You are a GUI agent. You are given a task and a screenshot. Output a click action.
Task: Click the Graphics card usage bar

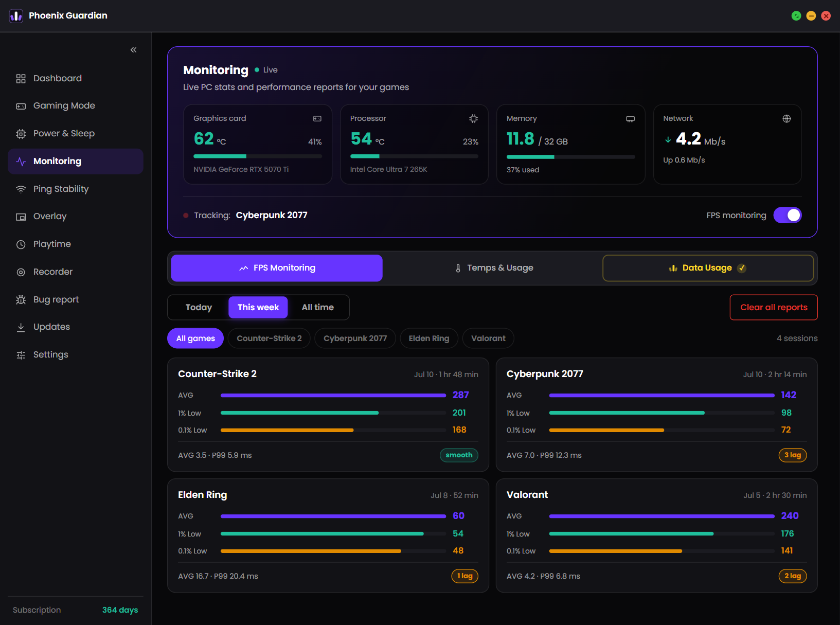258,156
